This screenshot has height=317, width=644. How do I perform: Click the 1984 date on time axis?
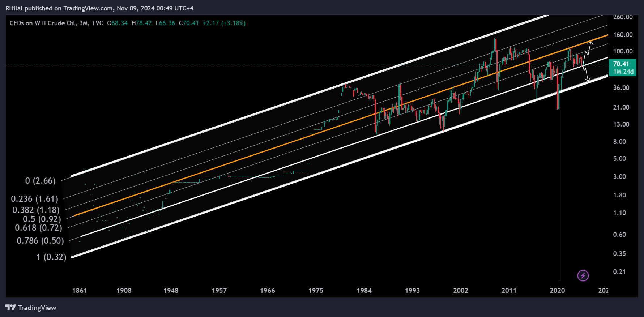364,291
